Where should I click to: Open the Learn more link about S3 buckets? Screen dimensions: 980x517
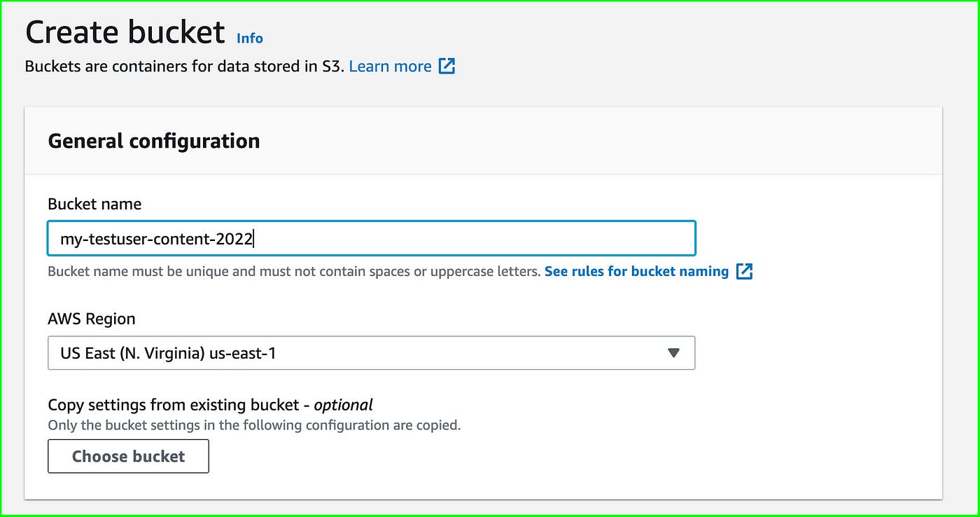[390, 66]
